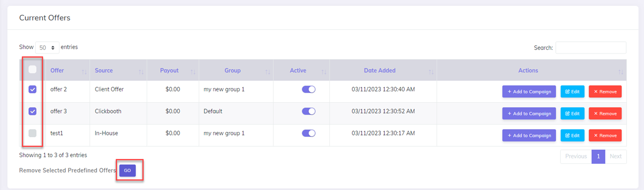This screenshot has width=644, height=190.
Task: Select page 1 in pagination
Action: click(x=598, y=156)
